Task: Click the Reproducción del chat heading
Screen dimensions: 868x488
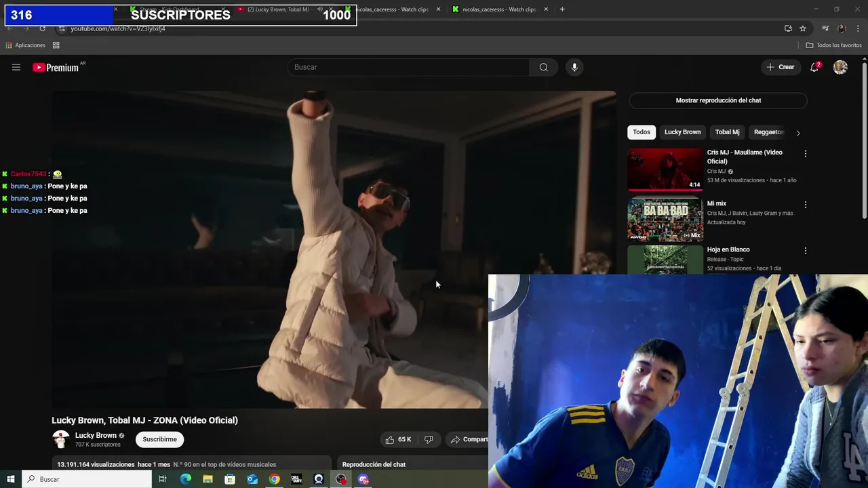Action: (x=374, y=465)
